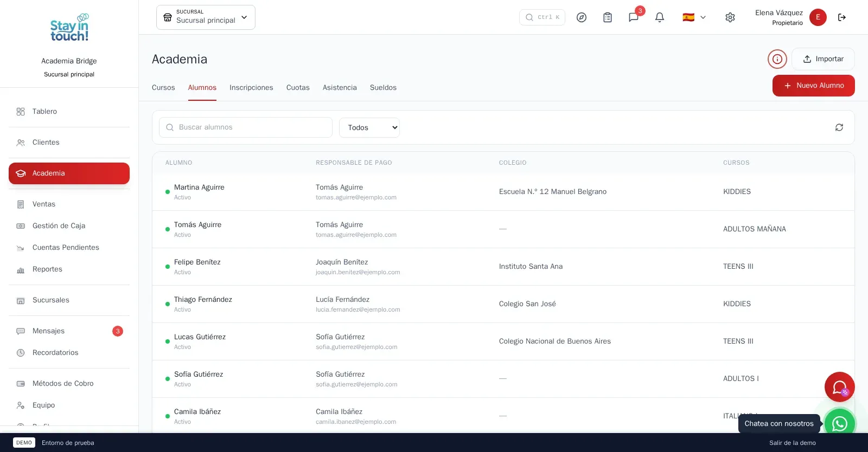
Task: Open Recordatorios in the sidebar
Action: click(69, 353)
